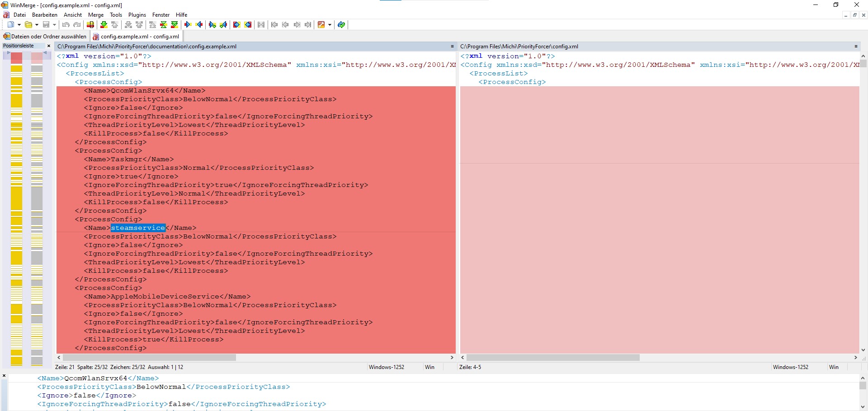Open the Merge menu
Image resolution: width=868 pixels, height=411 pixels.
point(96,15)
